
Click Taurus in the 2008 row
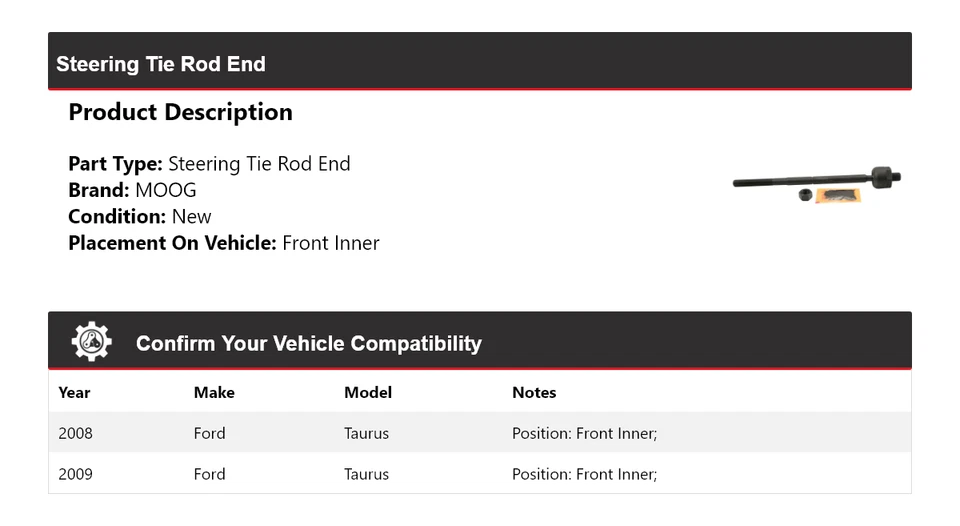coord(366,433)
